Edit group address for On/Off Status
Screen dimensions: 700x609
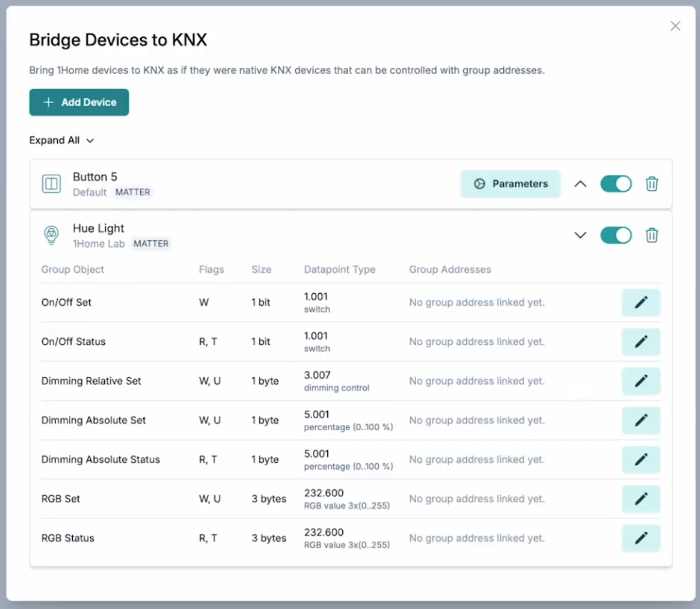pyautogui.click(x=641, y=342)
